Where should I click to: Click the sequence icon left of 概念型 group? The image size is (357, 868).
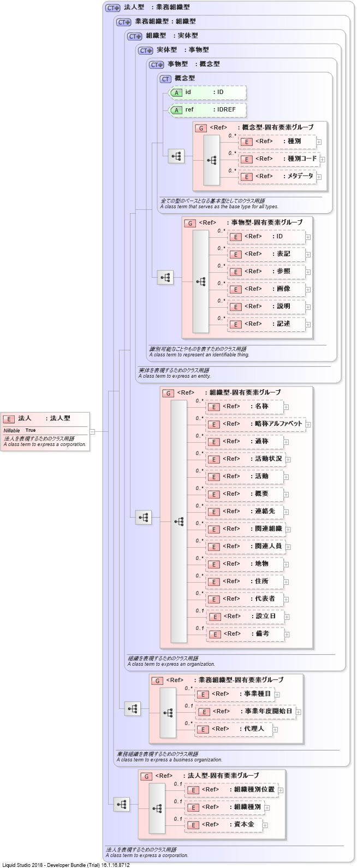176,156
